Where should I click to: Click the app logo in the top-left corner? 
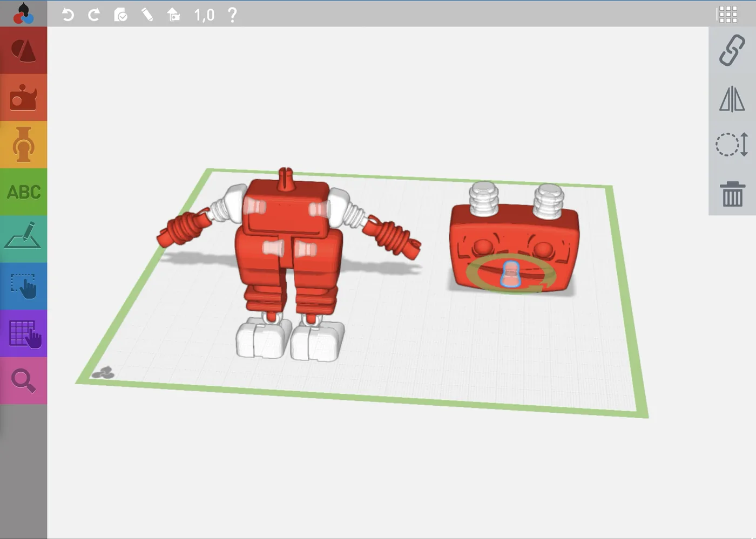point(23,13)
